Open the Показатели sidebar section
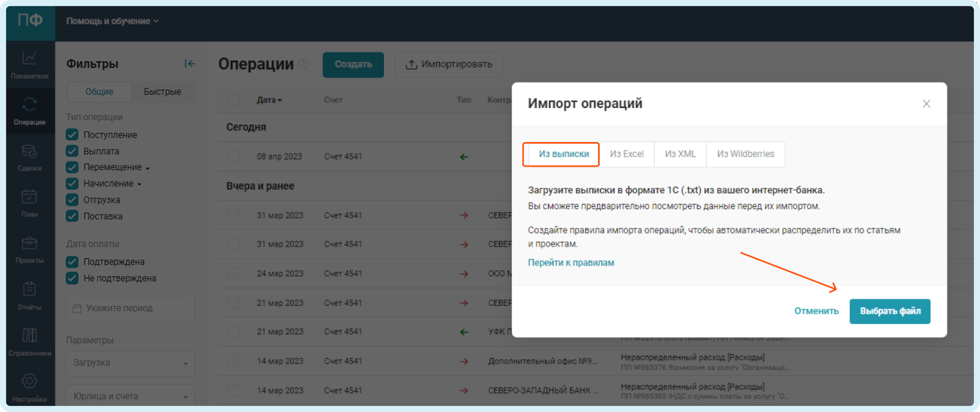This screenshot has width=980, height=412. point(29,64)
